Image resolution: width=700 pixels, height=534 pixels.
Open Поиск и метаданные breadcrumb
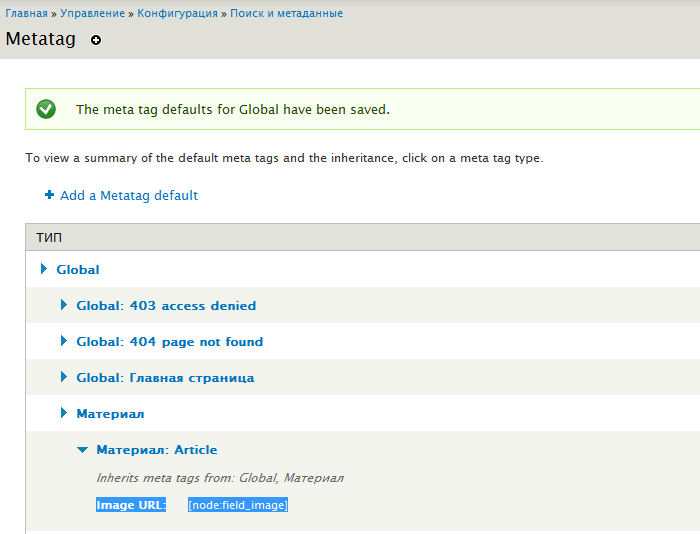[286, 13]
